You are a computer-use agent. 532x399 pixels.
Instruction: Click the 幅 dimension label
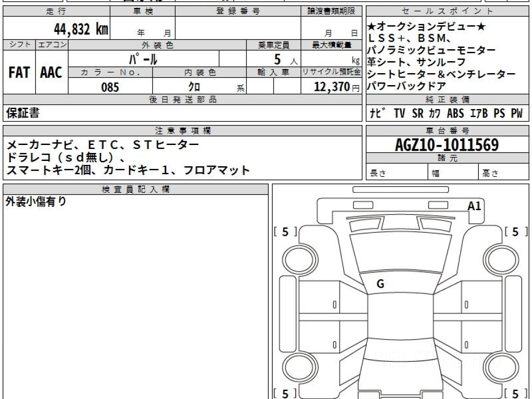[436, 174]
